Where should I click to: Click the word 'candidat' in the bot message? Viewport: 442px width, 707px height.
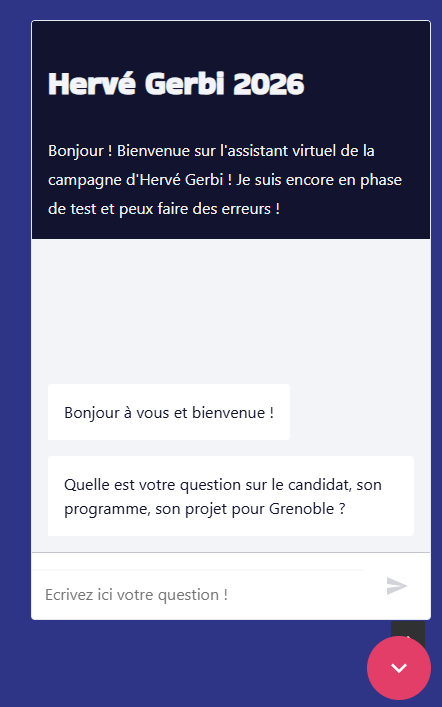(318, 485)
